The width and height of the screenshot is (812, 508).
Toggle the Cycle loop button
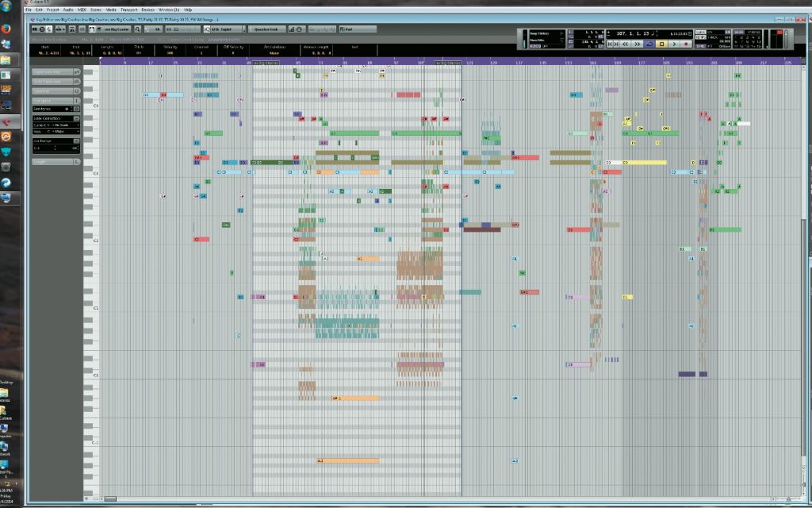pyautogui.click(x=649, y=44)
